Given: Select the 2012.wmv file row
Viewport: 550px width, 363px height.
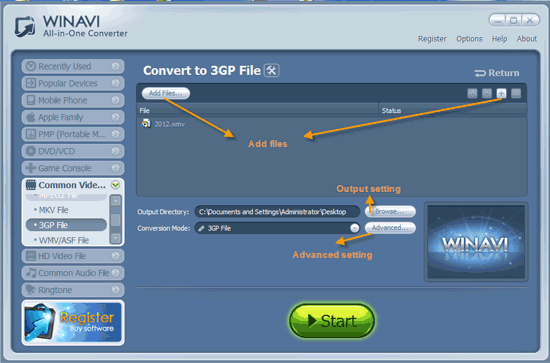Looking at the screenshot, I should 331,124.
